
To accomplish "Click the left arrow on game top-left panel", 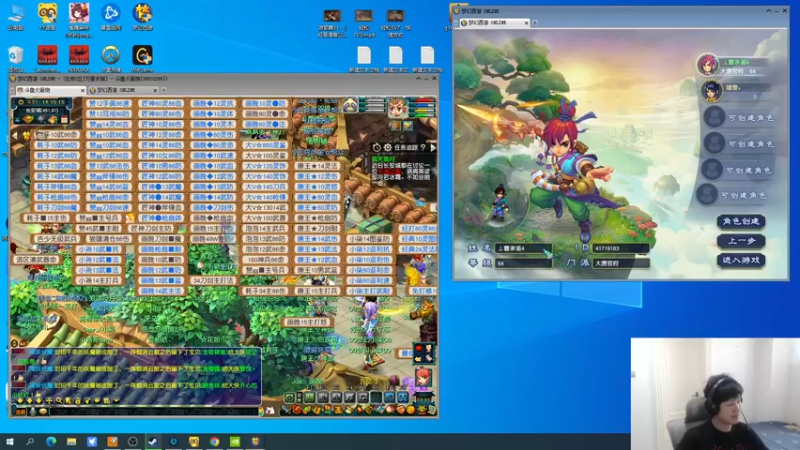I will click(x=14, y=135).
